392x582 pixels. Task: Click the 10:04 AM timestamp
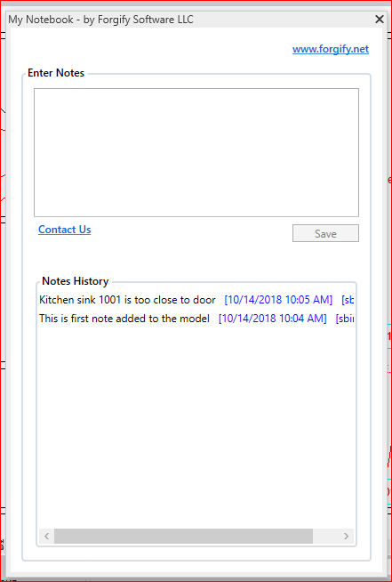point(273,319)
